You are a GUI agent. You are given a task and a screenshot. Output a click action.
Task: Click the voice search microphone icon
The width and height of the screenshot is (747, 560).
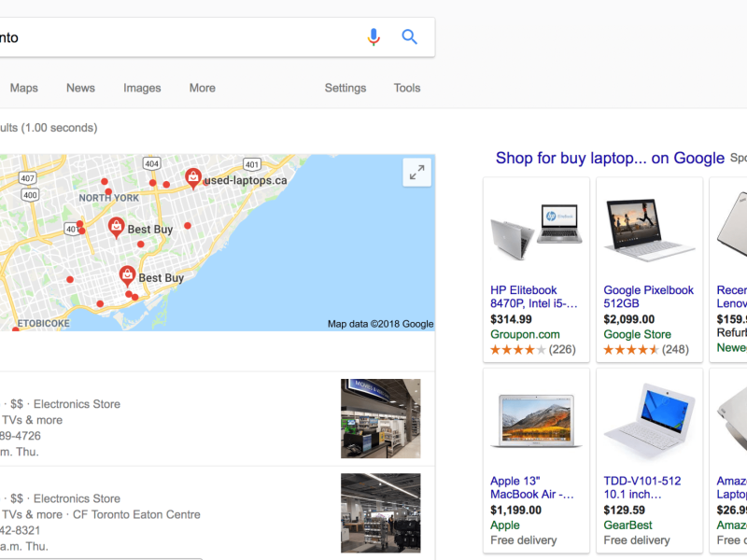(x=374, y=36)
